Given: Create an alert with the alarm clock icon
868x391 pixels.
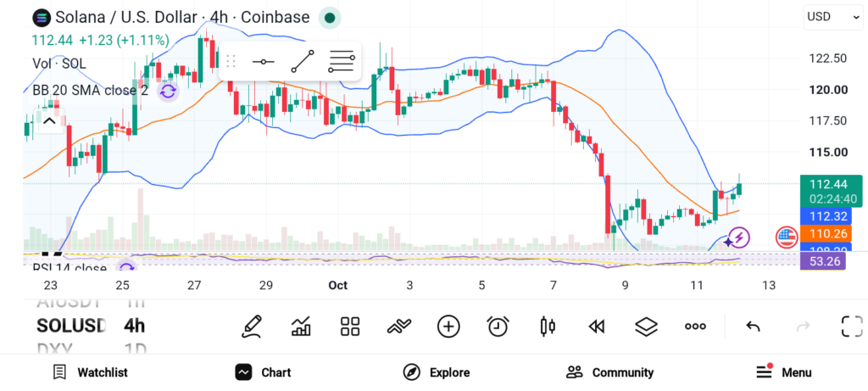Looking at the screenshot, I should [x=498, y=327].
